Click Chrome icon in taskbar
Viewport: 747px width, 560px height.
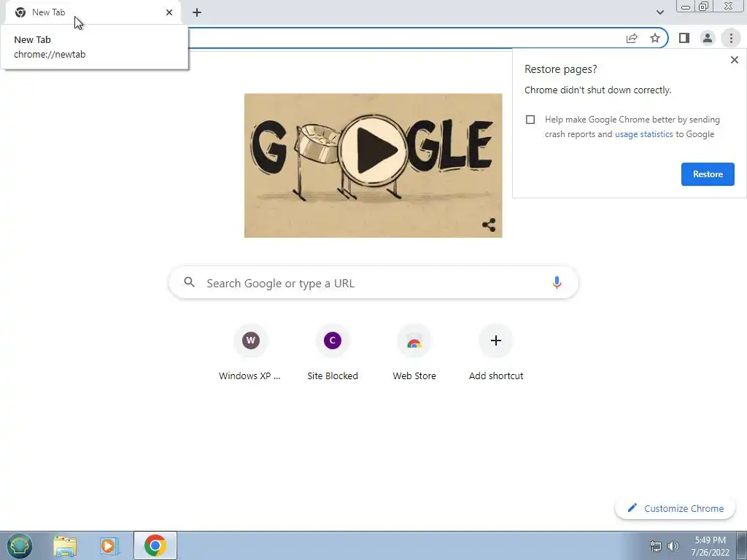[x=155, y=545]
